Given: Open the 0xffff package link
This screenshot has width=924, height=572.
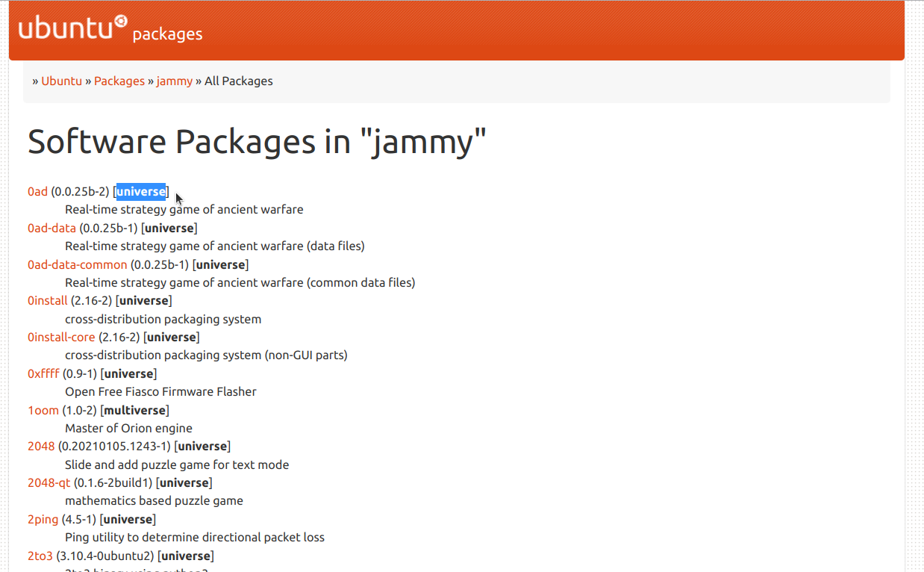Looking at the screenshot, I should coord(43,373).
